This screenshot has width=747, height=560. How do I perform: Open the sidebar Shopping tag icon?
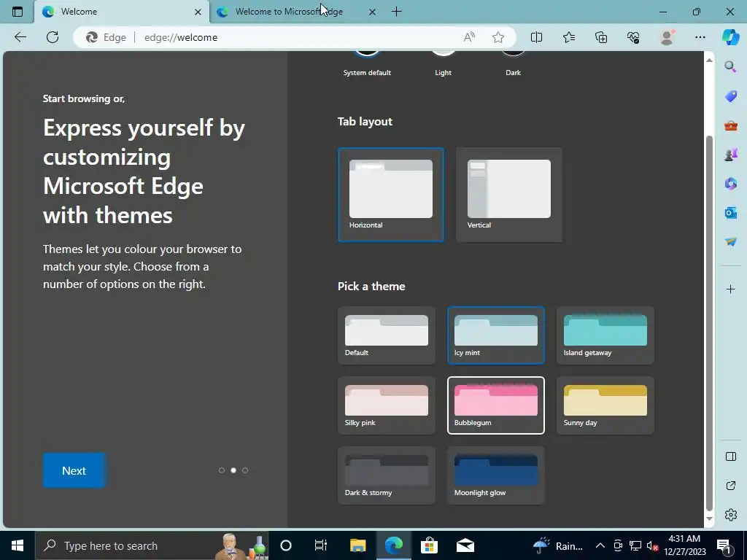pos(730,96)
